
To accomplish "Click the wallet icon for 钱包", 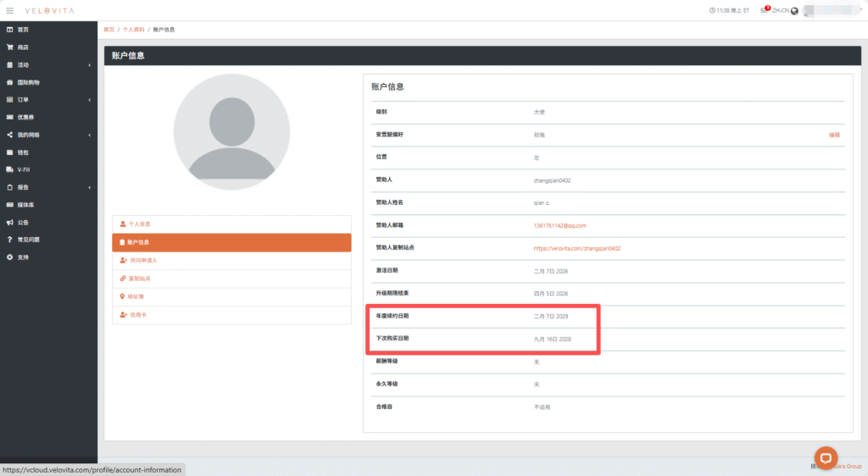I will click(9, 152).
